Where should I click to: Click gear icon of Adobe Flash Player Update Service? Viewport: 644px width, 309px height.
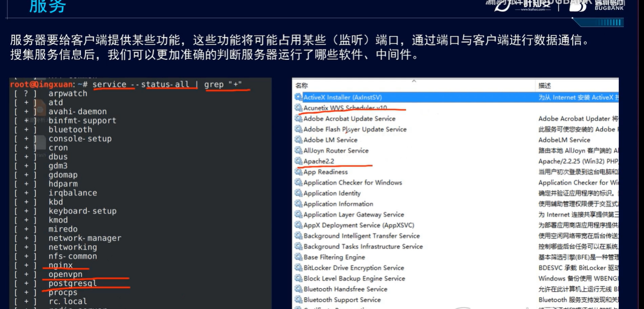coord(298,130)
